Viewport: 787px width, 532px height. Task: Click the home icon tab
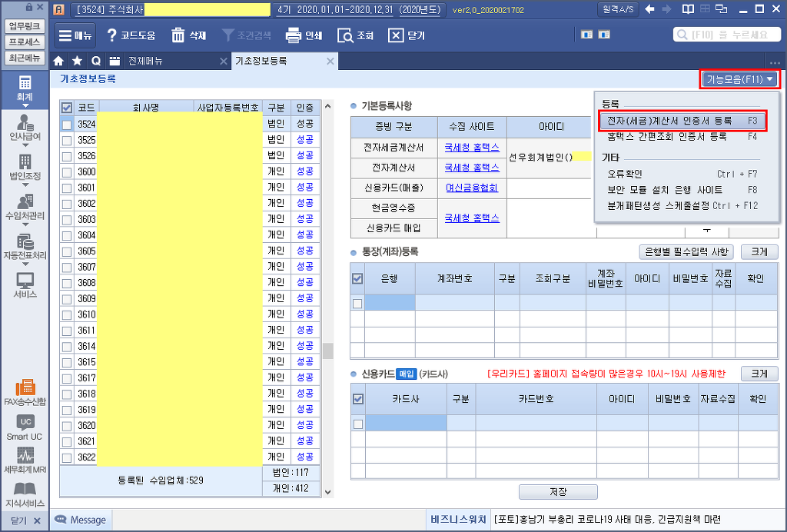[58, 61]
